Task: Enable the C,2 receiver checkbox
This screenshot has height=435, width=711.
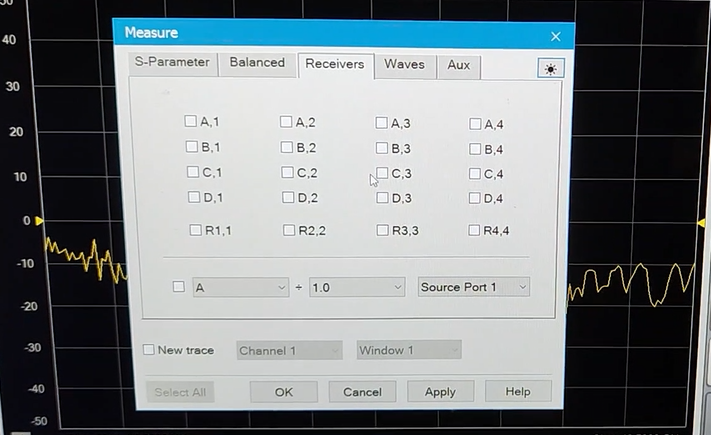Action: pos(287,172)
